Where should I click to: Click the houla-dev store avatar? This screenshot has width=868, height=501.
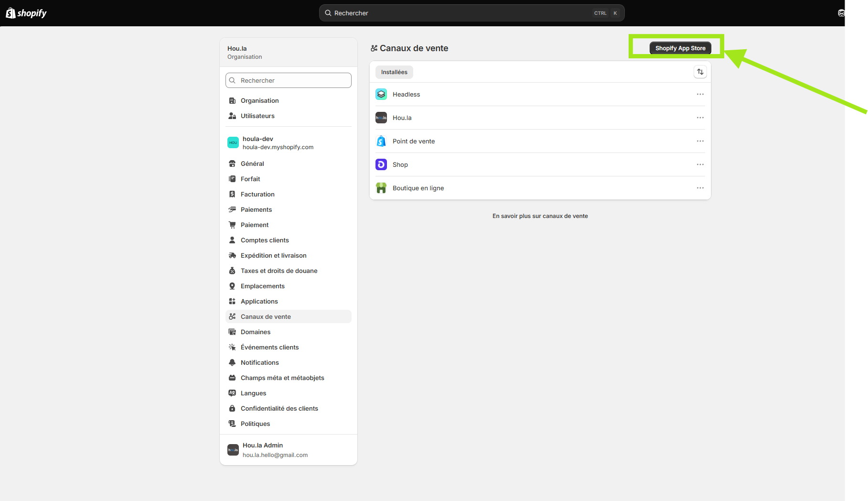233,142
